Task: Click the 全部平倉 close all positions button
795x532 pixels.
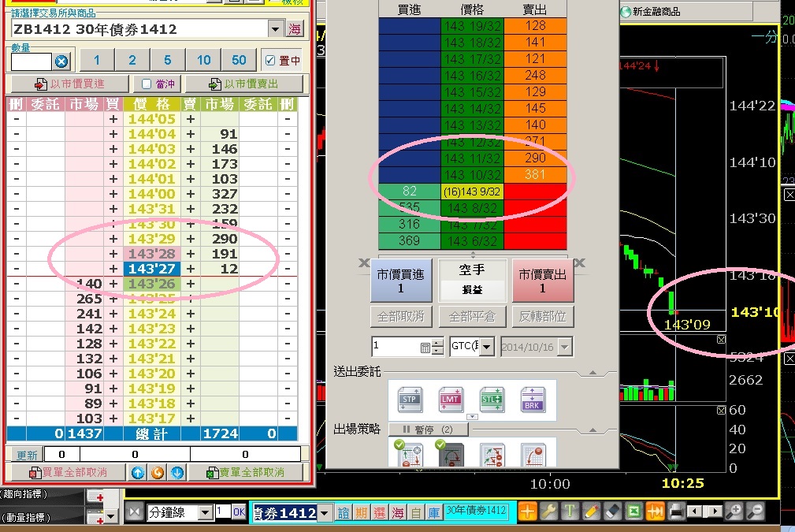Action: point(471,317)
